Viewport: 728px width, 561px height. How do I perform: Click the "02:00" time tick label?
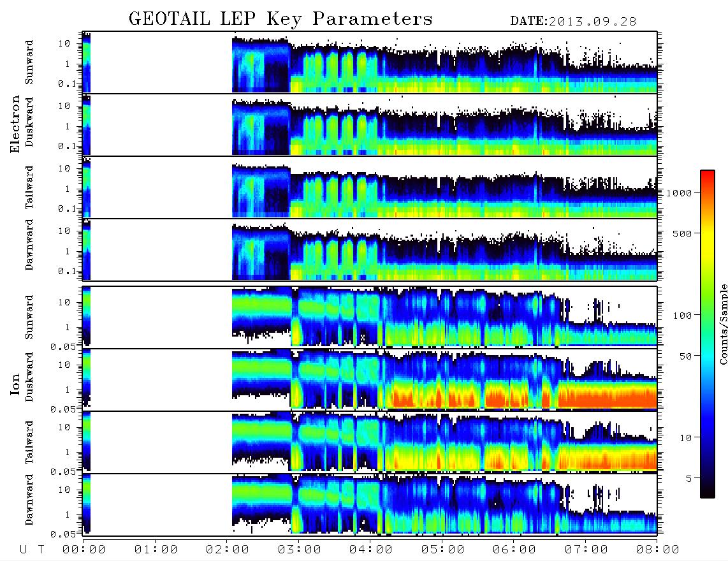pyautogui.click(x=228, y=550)
